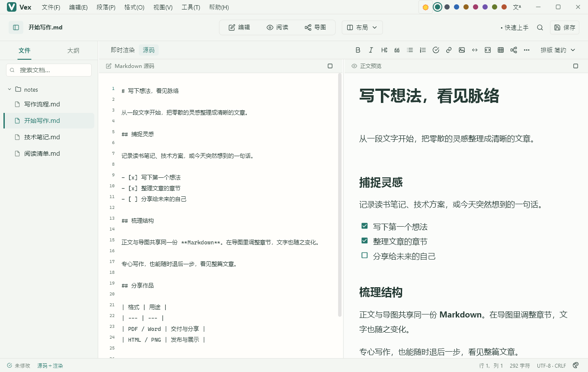
Task: Insert inline code
Action: (x=475, y=50)
